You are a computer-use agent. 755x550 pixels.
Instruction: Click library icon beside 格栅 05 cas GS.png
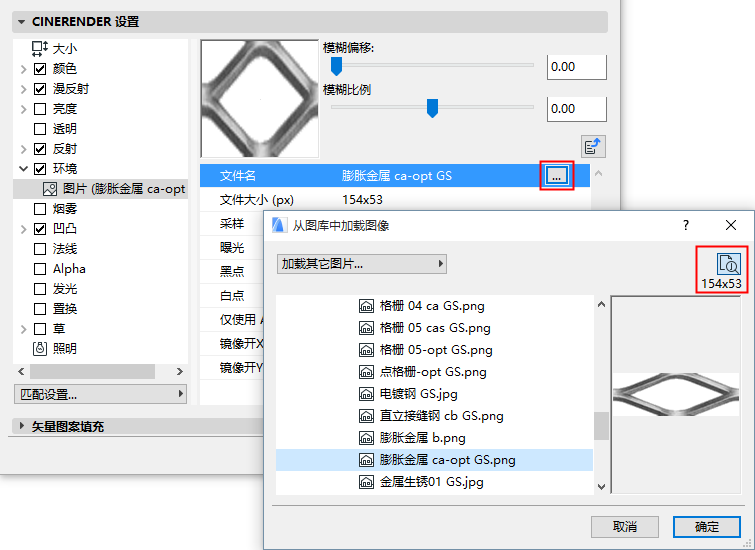[366, 328]
